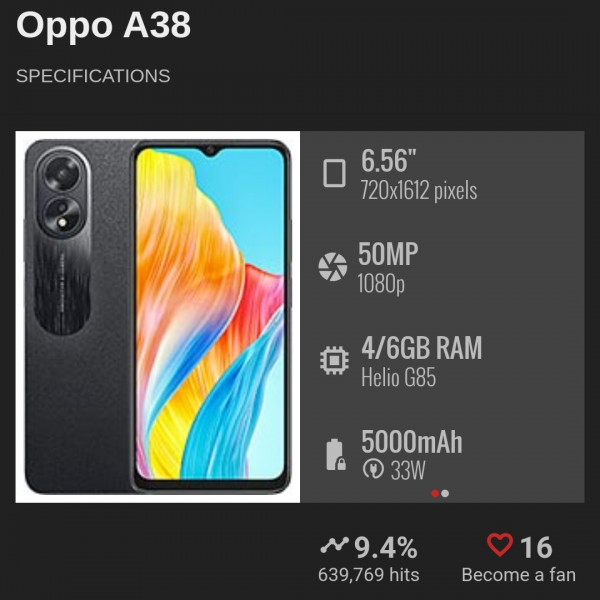The width and height of the screenshot is (600, 600).
Task: Click the heart icon to become a fan
Action: click(499, 546)
